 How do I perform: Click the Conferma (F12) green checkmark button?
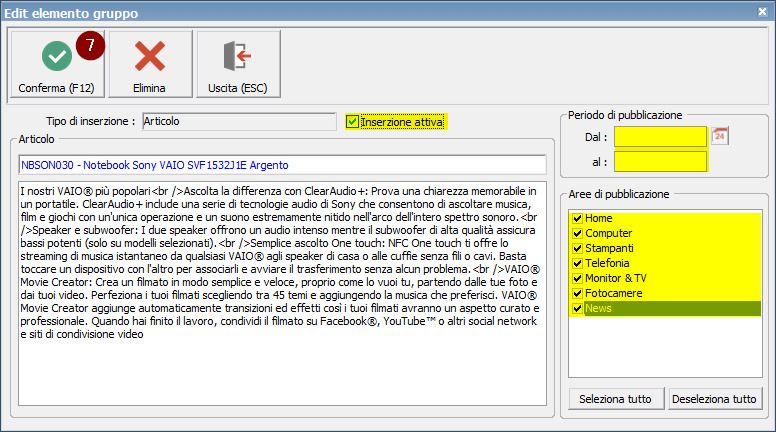(57, 64)
